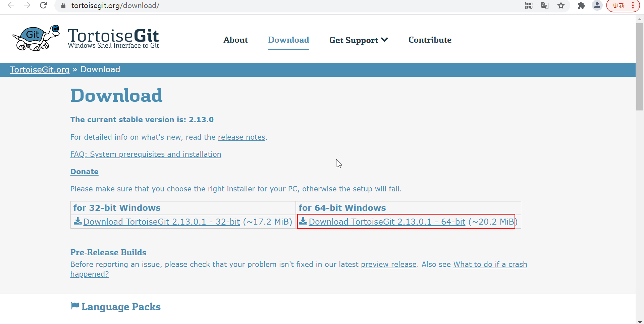This screenshot has width=644, height=324.
Task: Open the About menu item
Action: [235, 40]
